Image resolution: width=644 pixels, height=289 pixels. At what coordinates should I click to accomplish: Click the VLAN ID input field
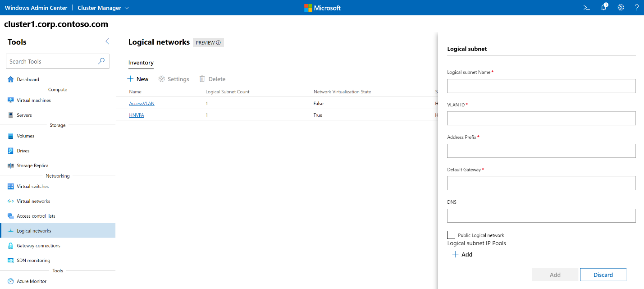pyautogui.click(x=541, y=118)
